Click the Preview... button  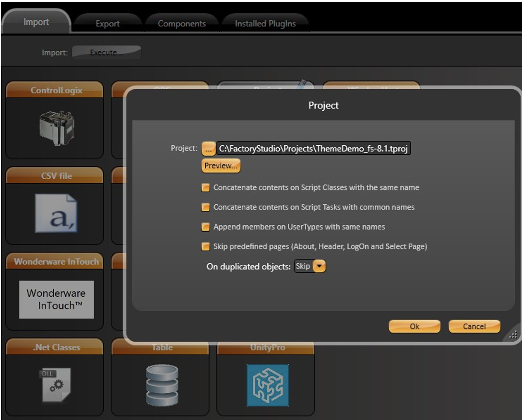[x=221, y=166]
